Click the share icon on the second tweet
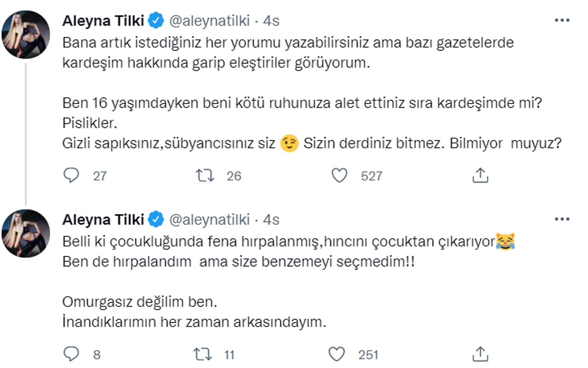Viewport: 588px width, 368px height. [480, 354]
